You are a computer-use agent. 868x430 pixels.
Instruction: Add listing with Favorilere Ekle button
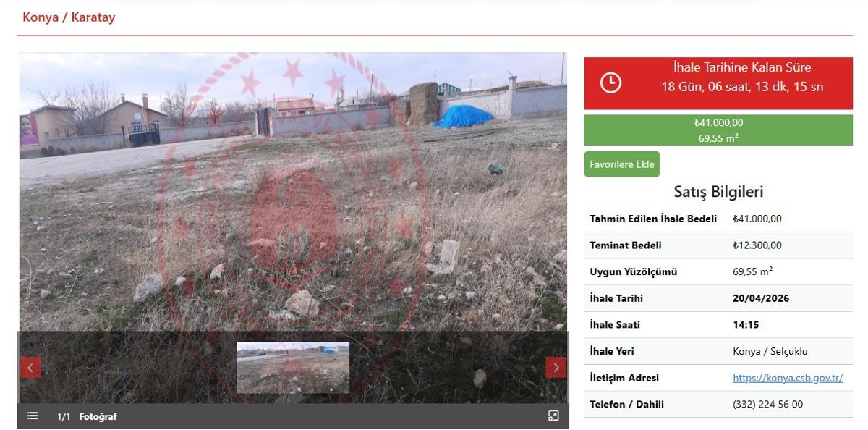(x=621, y=164)
